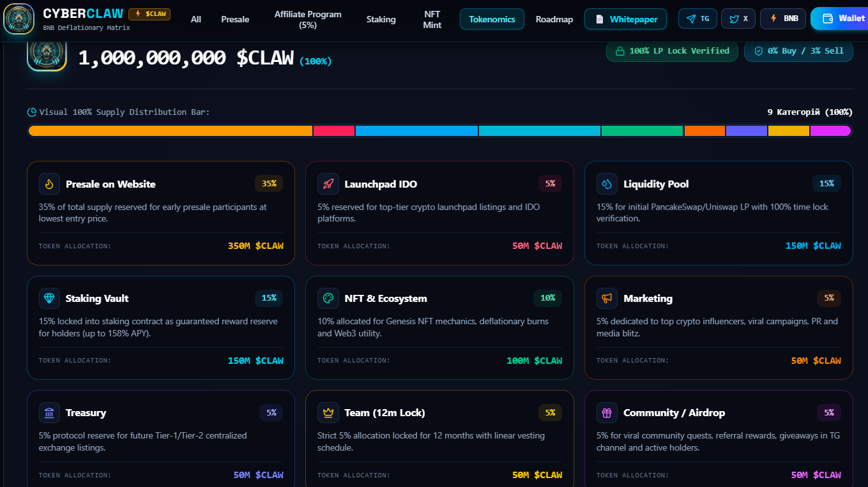Open the All section in navigation
Image resolution: width=868 pixels, height=487 pixels.
tap(196, 19)
